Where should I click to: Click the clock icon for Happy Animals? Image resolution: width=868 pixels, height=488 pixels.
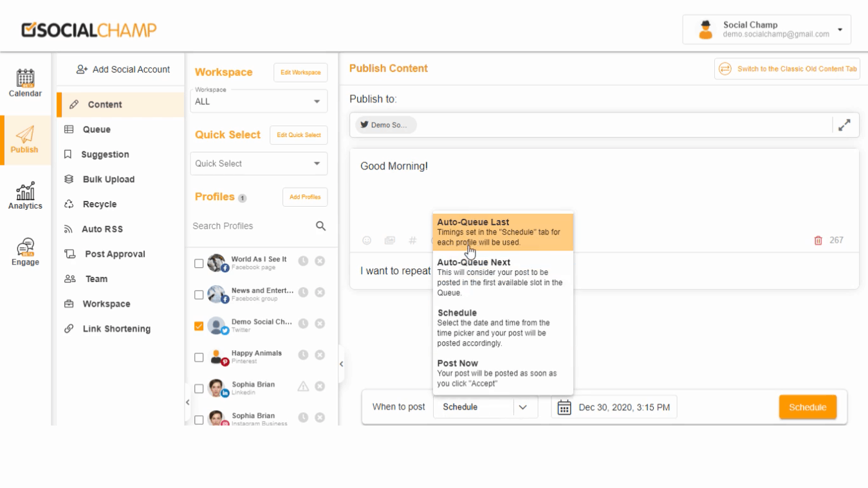tap(302, 355)
